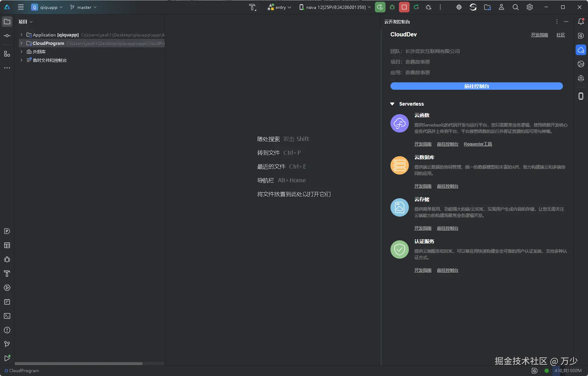Open the IDE settings gear

[x=530, y=7]
